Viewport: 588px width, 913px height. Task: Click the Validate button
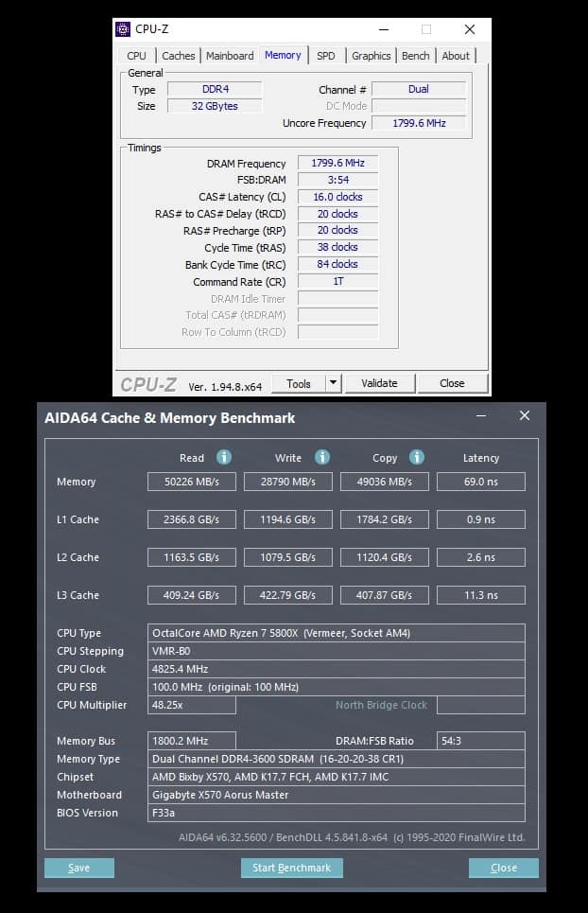(x=380, y=383)
